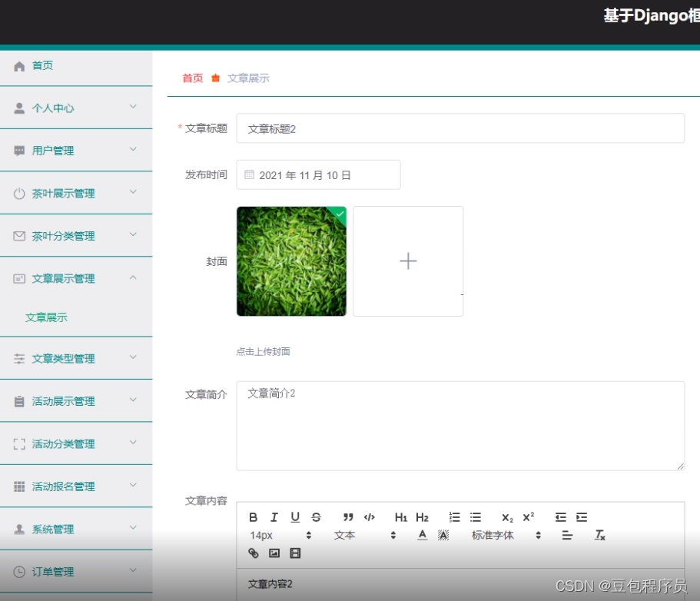Select the italic formatting icon

pos(274,516)
